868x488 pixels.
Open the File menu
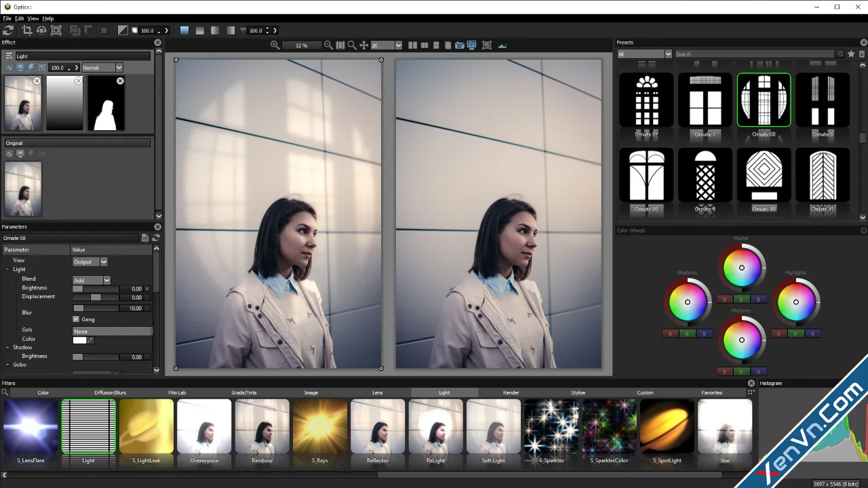point(7,18)
